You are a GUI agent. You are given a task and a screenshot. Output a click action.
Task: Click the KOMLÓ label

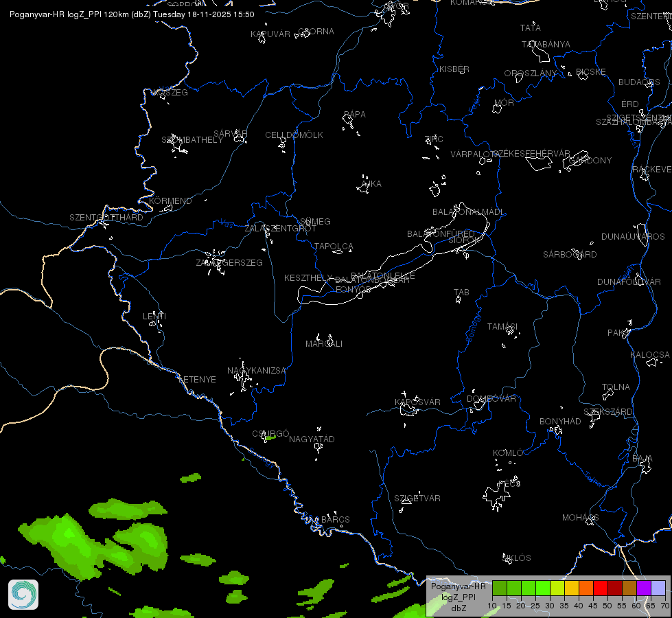click(508, 453)
